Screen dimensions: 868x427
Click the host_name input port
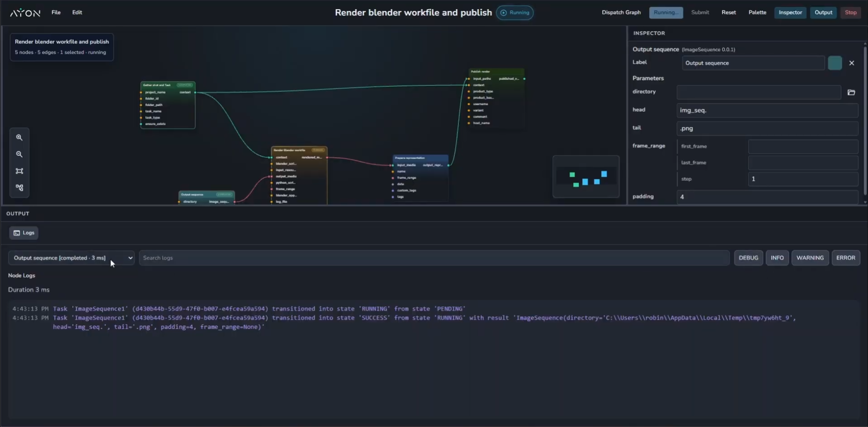pyautogui.click(x=469, y=123)
